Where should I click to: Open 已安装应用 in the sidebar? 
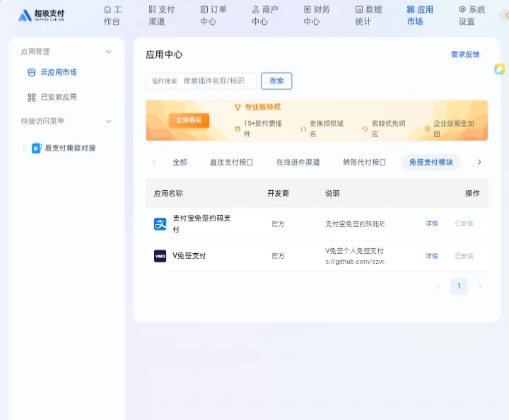(58, 98)
